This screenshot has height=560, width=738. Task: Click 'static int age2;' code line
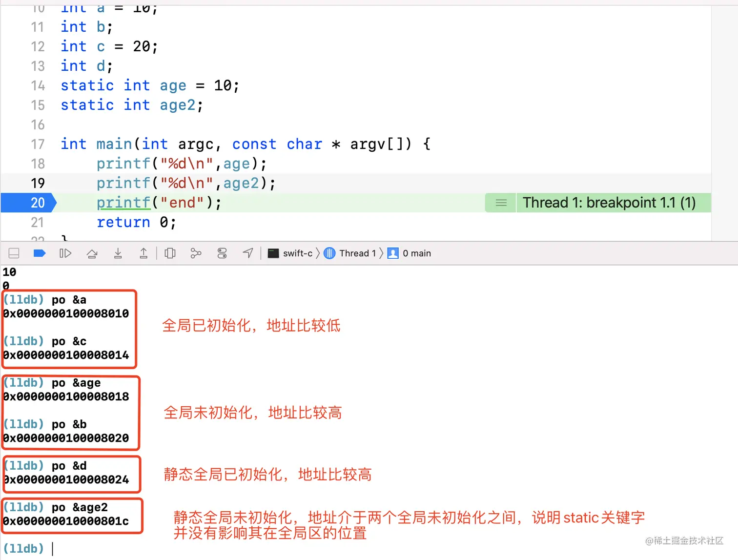click(132, 105)
